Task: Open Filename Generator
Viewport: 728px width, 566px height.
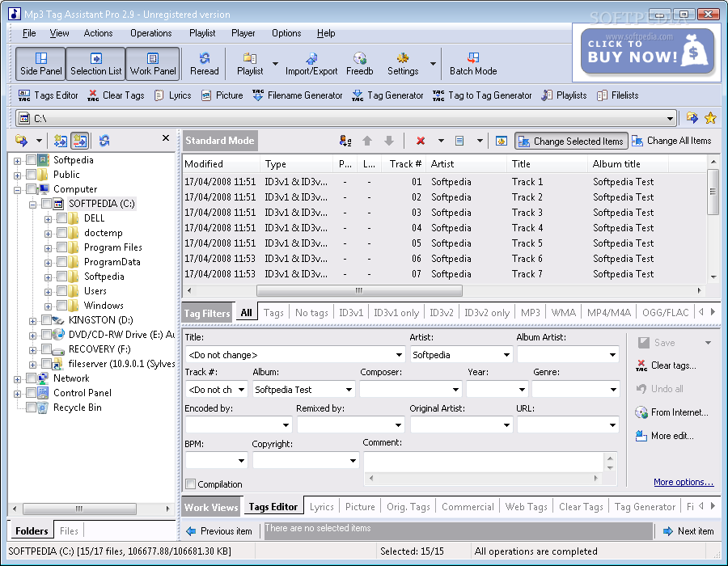Action: pyautogui.click(x=297, y=95)
